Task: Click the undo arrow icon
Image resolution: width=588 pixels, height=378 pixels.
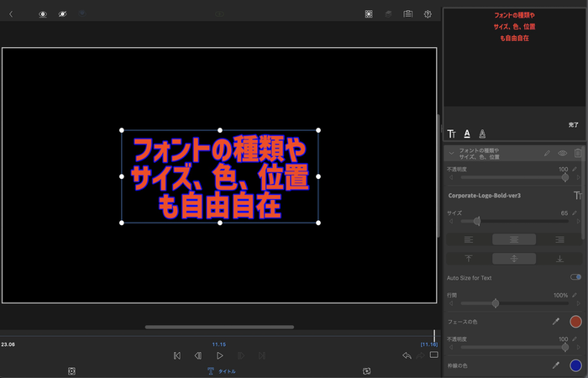Action: 407,356
